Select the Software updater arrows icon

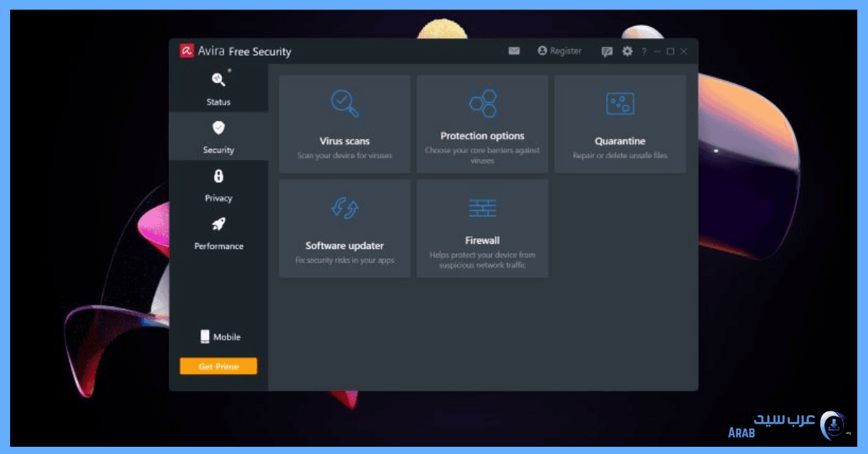tap(344, 208)
